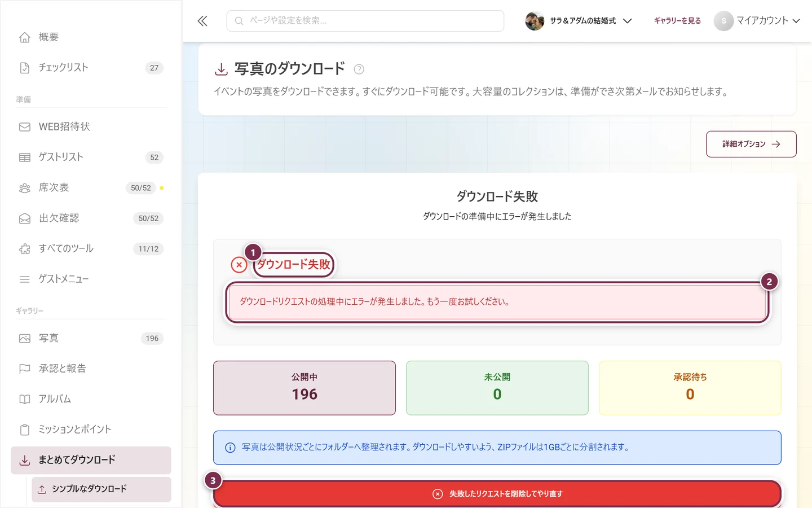Image resolution: width=812 pixels, height=508 pixels.
Task: Click the clipboard icon beside ミッションとポイント
Action: click(25, 430)
